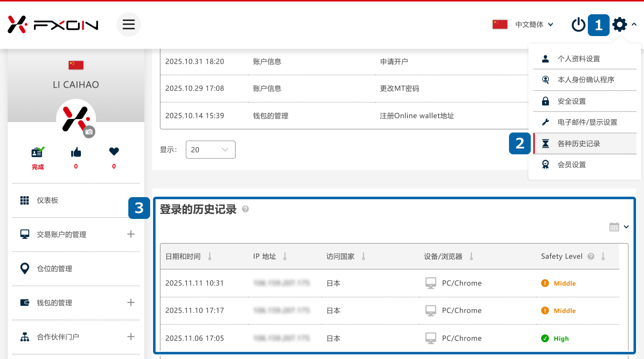Open the hamburger navigation menu
Image resolution: width=644 pixels, height=359 pixels.
(129, 24)
